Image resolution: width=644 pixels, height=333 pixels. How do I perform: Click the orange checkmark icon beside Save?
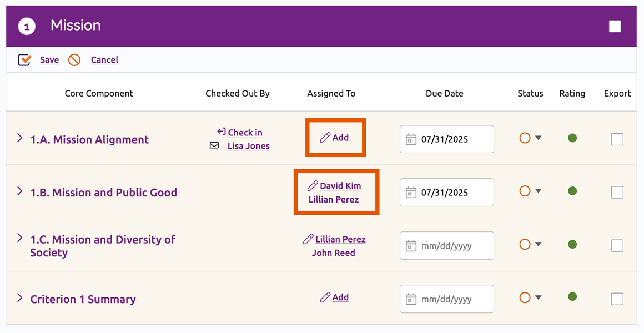pos(24,59)
